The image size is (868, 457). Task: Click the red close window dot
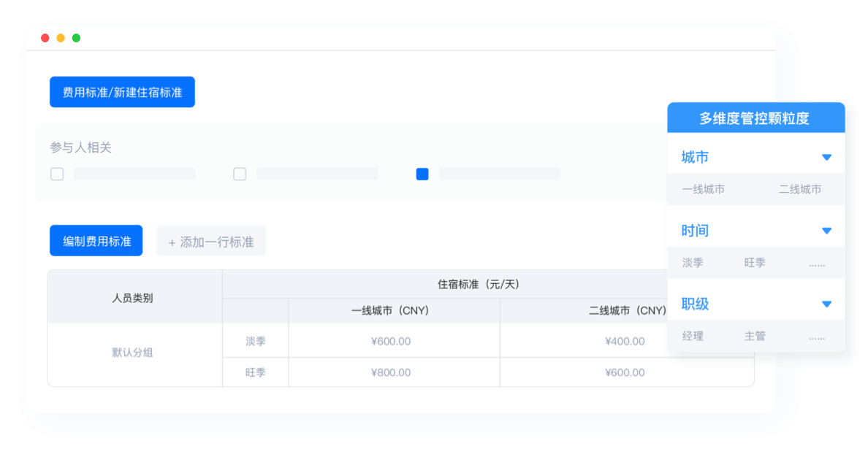click(x=45, y=38)
